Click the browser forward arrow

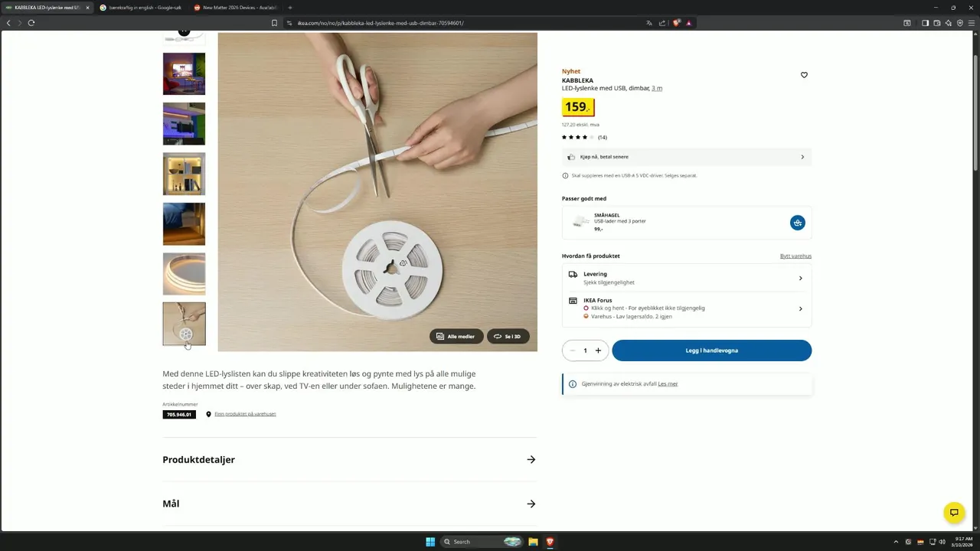coord(20,23)
